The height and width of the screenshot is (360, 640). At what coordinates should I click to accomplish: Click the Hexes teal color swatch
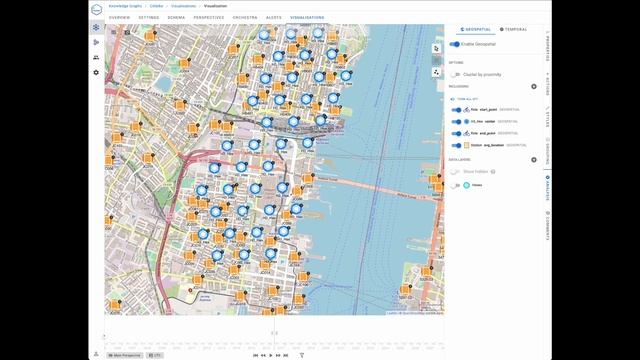click(467, 185)
